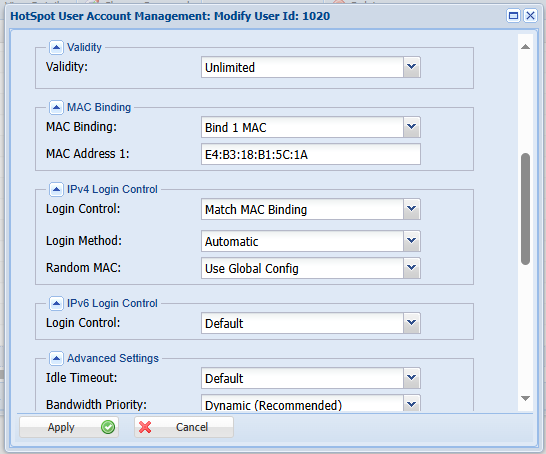Close the Modify User dialog
The image size is (546, 454).
tap(530, 16)
